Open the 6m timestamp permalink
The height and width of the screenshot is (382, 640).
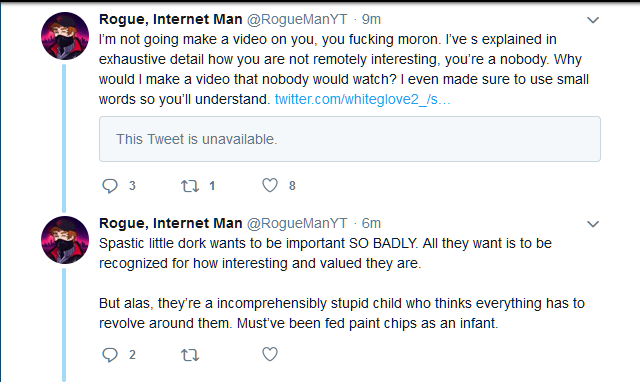371,223
